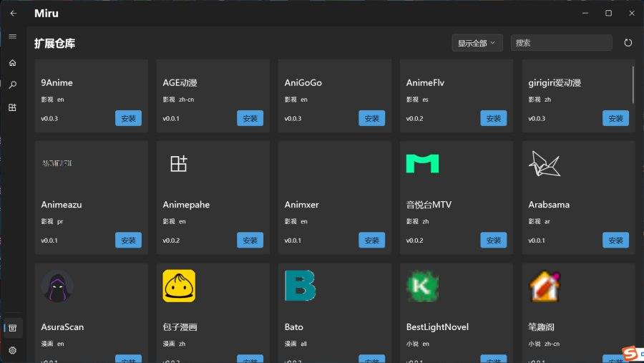Click the 'es' language tag on AnimeFlv

point(425,100)
